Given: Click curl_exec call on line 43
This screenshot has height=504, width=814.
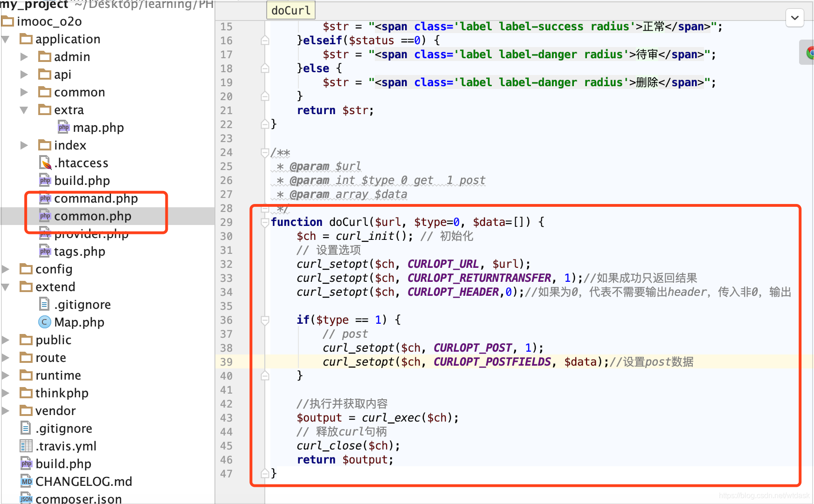Looking at the screenshot, I should [x=391, y=418].
